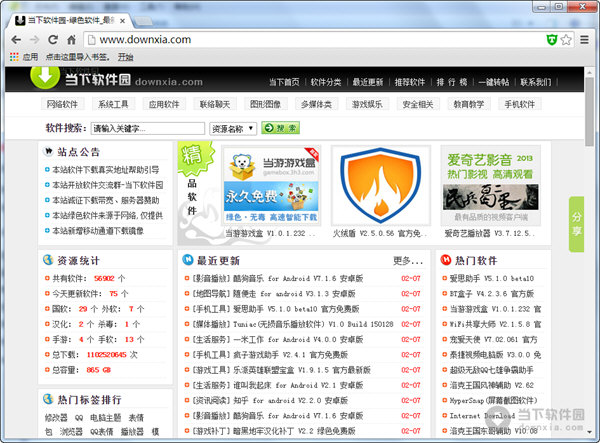Screen dimensions: 600x443
Task: Open the 火绒盾 orange shield thumbnail
Action: 380,186
